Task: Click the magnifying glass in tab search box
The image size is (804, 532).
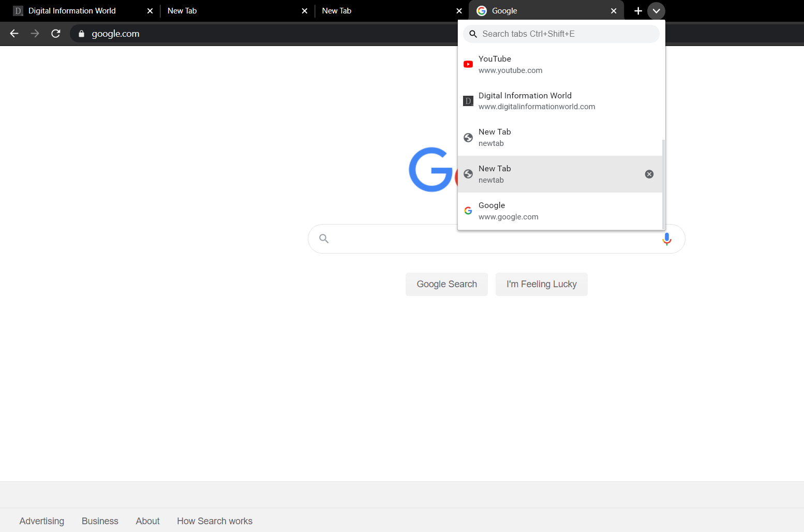Action: point(473,34)
